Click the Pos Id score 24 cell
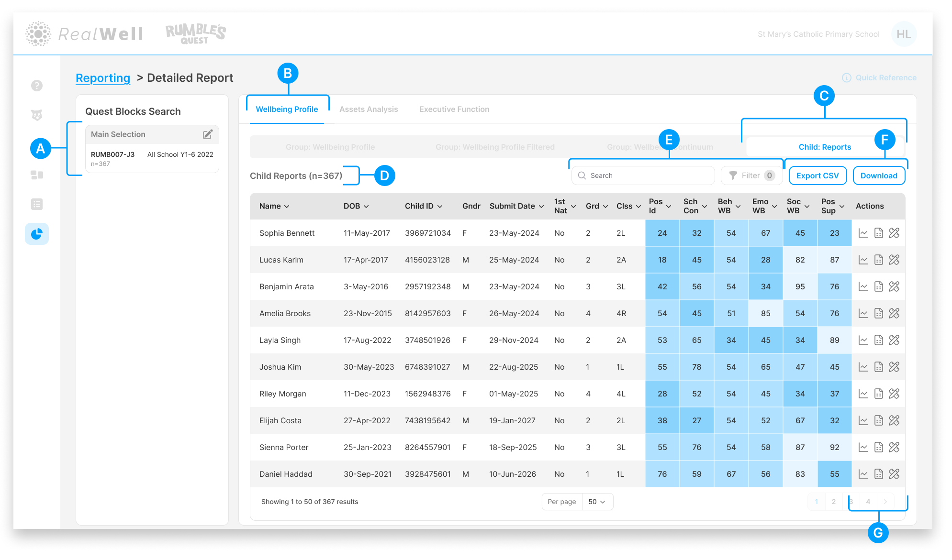Screen dimensions: 952x560 (x=662, y=233)
